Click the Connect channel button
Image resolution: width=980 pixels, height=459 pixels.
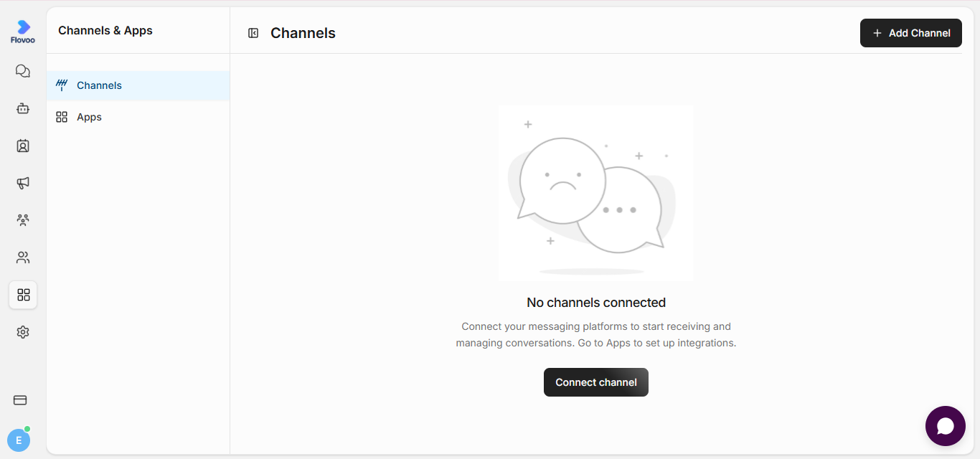596,382
